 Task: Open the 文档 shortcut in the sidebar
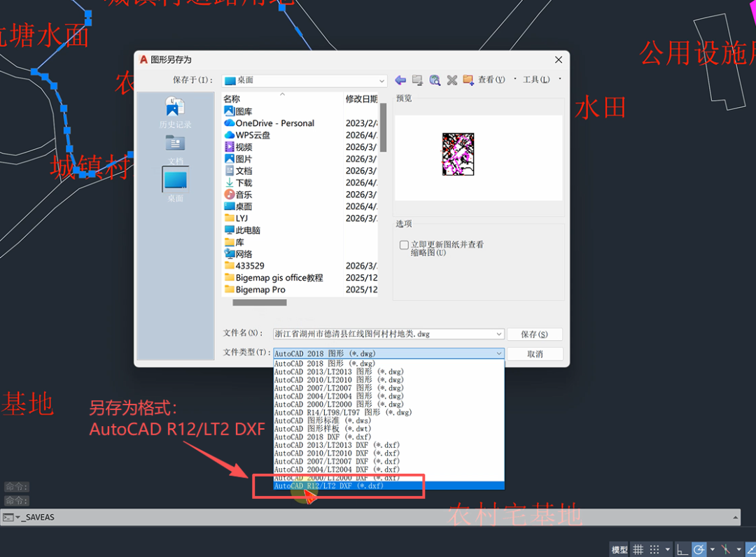point(175,149)
